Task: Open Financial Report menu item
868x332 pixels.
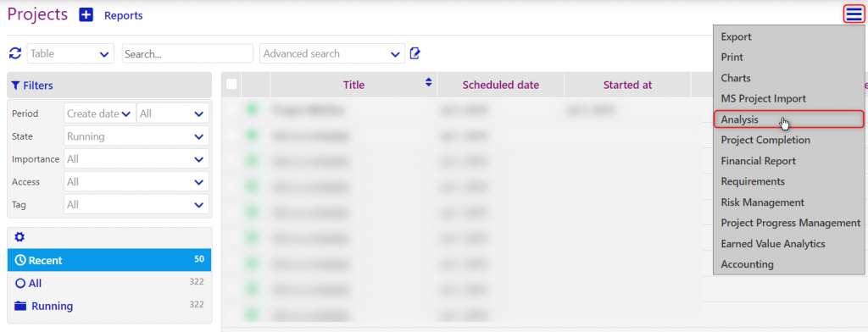Action: point(788,161)
